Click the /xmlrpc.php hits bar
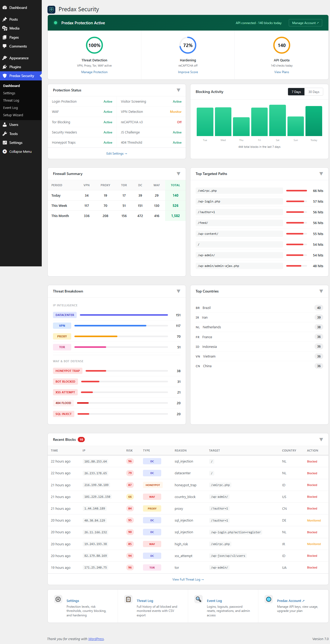 297,191
